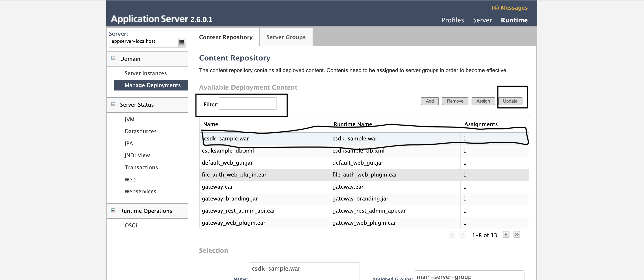This screenshot has height=280, width=644.
Task: Go to next page of deployments
Action: 506,234
